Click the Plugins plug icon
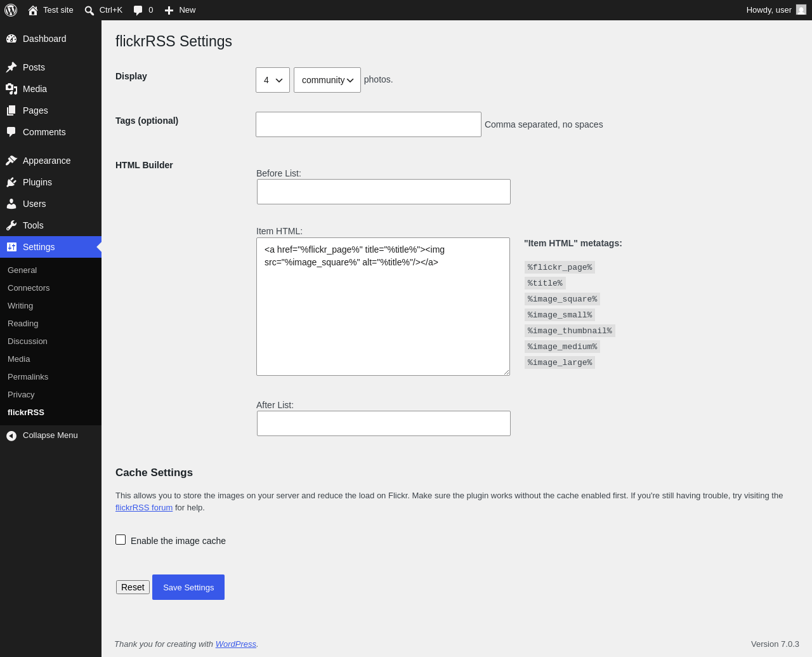 11,182
